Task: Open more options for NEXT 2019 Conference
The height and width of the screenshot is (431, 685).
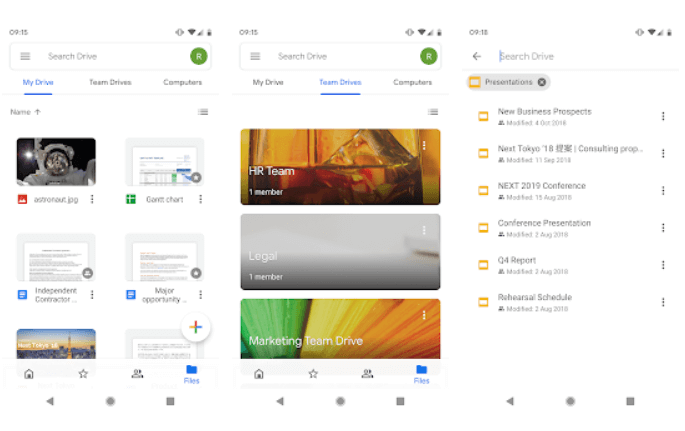Action: tap(663, 190)
